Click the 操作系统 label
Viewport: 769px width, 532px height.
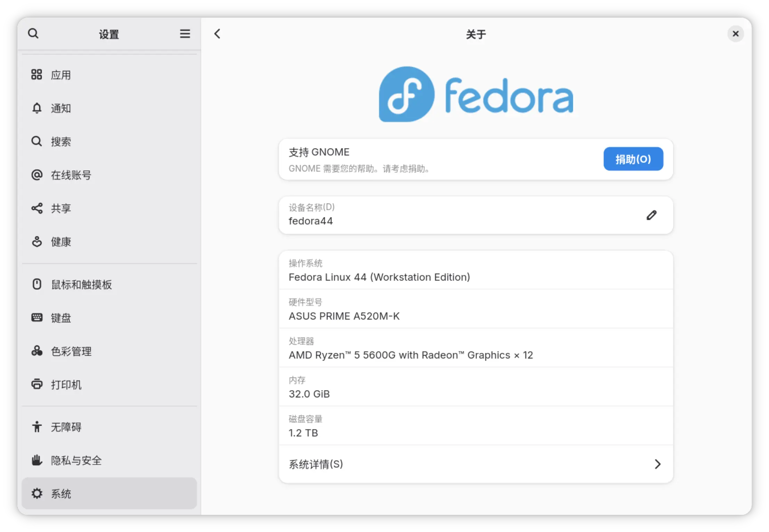(x=305, y=263)
